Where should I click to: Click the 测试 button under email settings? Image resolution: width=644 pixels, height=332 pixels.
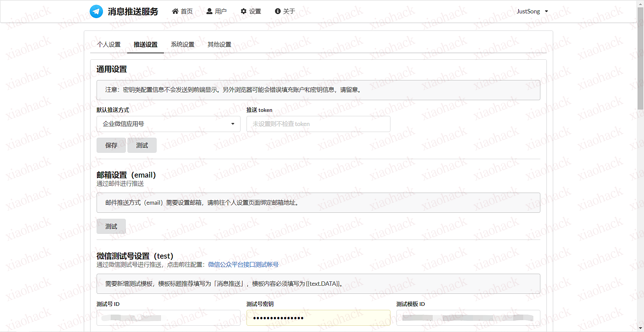pos(111,226)
